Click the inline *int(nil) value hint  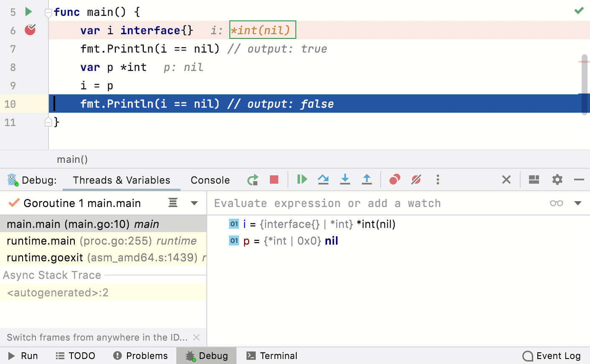(x=263, y=30)
